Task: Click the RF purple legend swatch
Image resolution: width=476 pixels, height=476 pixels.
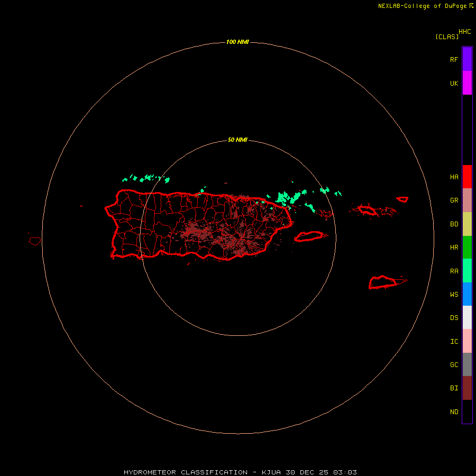Action: tap(467, 59)
